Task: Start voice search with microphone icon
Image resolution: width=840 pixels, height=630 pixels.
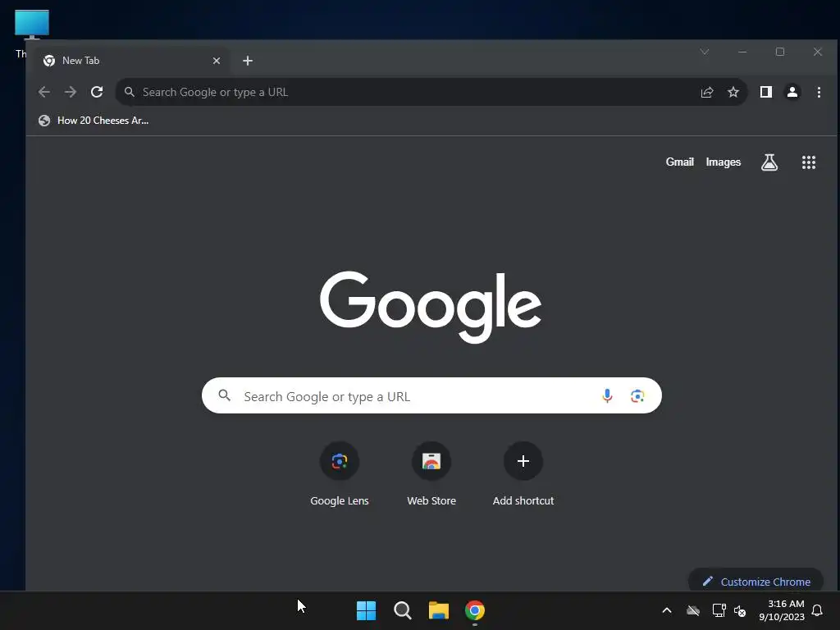Action: click(607, 396)
